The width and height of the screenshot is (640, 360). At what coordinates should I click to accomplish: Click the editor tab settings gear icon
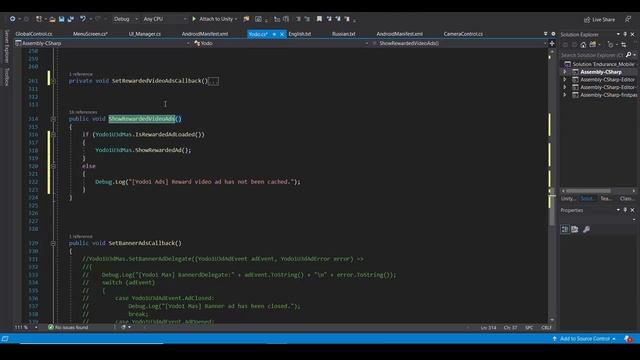click(x=553, y=34)
